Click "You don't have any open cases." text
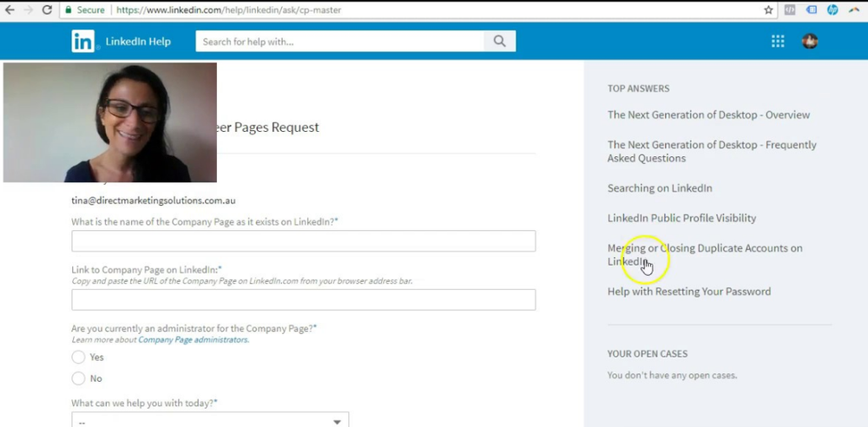868x427 pixels. (x=672, y=375)
